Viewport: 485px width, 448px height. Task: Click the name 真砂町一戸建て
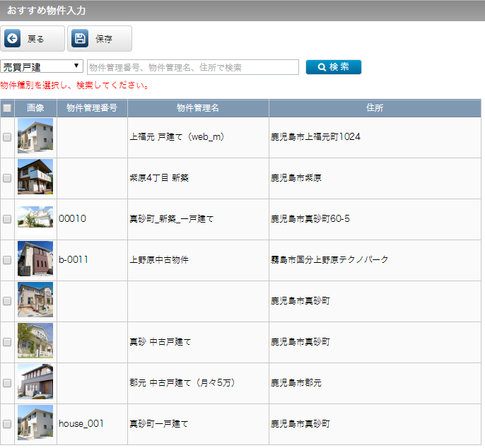click(158, 423)
